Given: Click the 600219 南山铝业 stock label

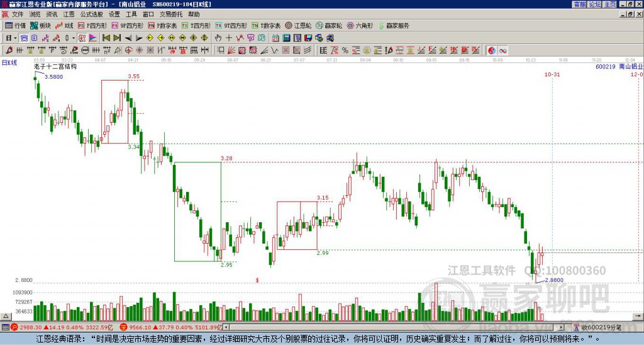Looking at the screenshot, I should pyautogui.click(x=619, y=66).
